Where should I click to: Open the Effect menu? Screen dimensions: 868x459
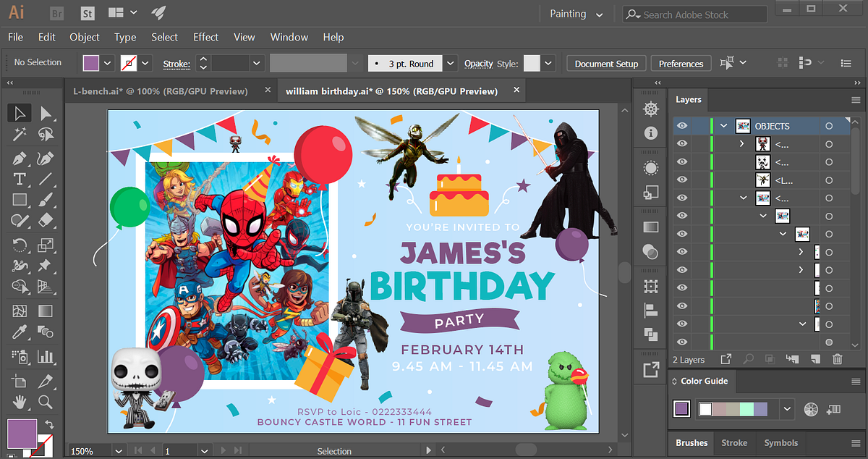click(x=205, y=37)
